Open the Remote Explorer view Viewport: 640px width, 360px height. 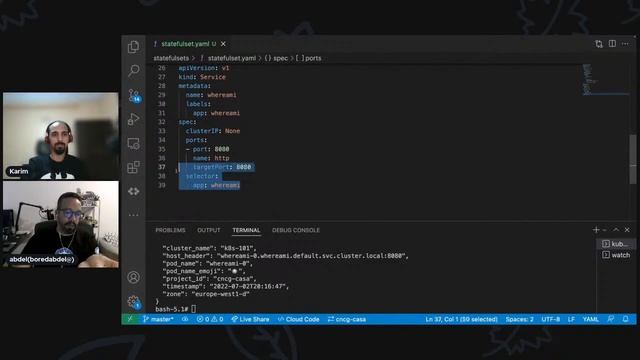coord(133,144)
